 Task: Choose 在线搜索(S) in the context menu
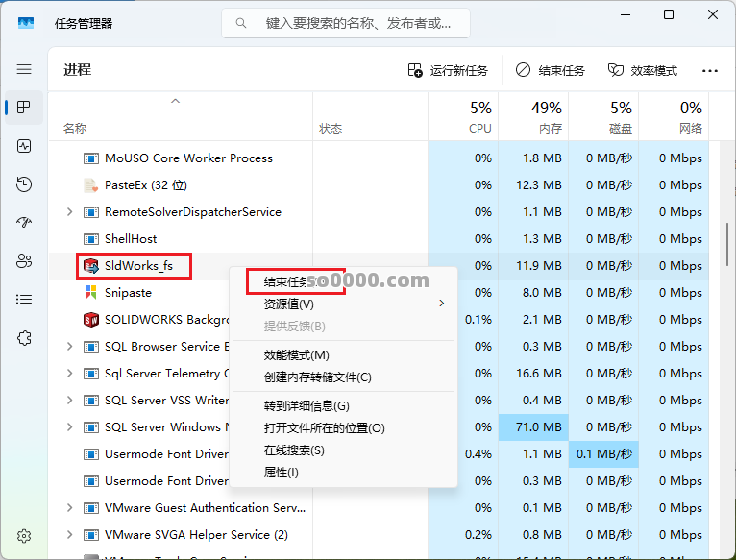(x=343, y=450)
